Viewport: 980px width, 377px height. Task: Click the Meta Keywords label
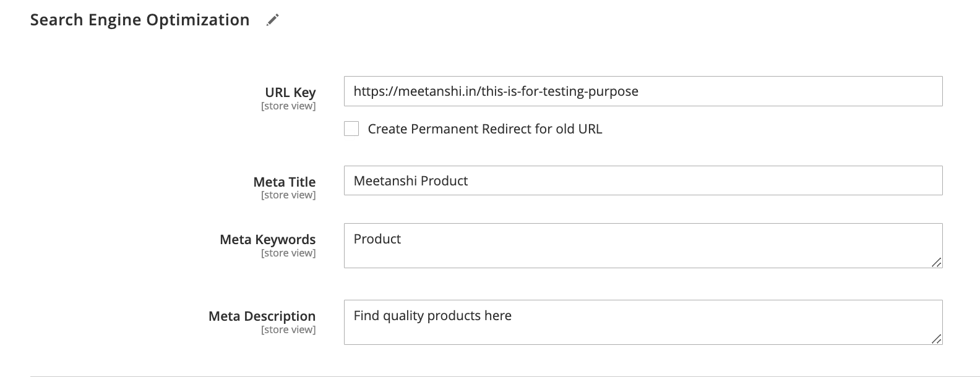[x=266, y=239]
